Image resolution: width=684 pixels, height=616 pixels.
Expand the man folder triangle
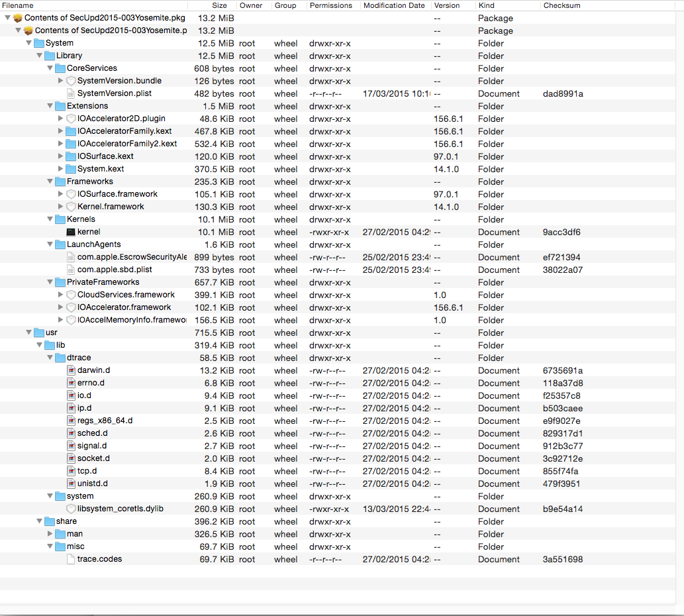pos(50,534)
